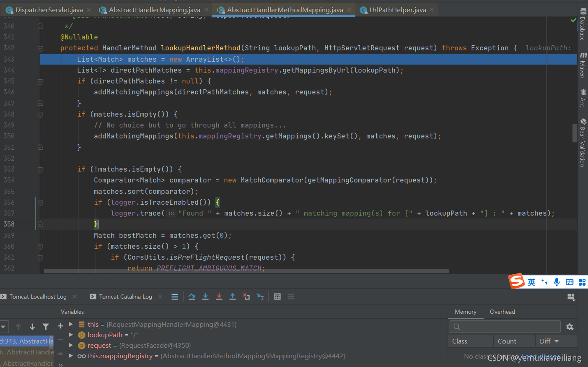Click the green inspection checkmark icon
The width and height of the screenshot is (588, 367).
[573, 20]
